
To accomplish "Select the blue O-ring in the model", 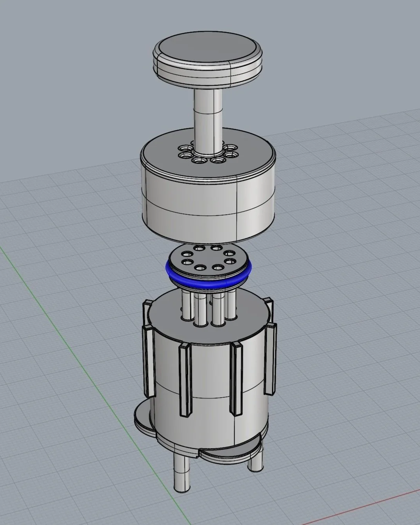I will point(208,278).
